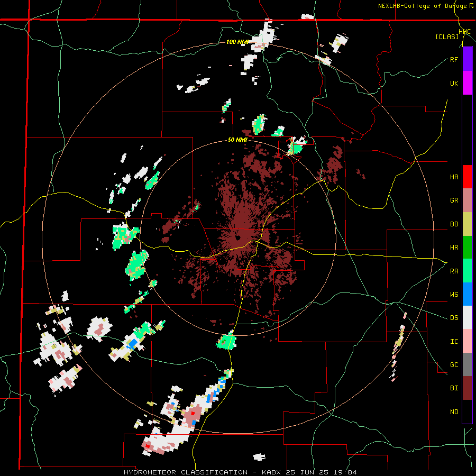Click the gray GC ground clutter swatch

point(467,364)
